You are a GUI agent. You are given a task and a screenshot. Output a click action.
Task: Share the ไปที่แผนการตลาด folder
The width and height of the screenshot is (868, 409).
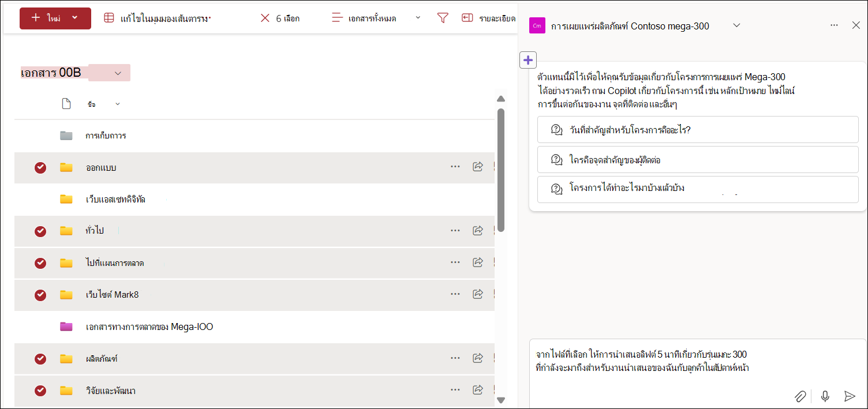pos(478,262)
